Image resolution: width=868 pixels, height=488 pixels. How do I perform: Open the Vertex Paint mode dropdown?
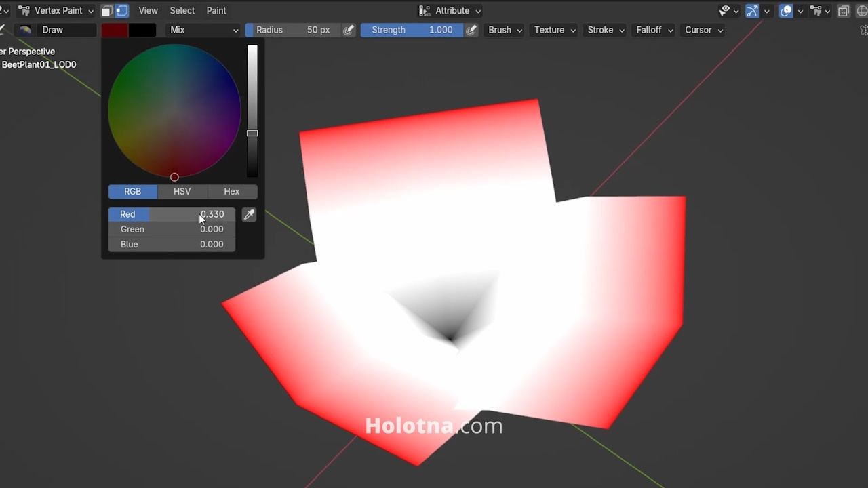(56, 11)
